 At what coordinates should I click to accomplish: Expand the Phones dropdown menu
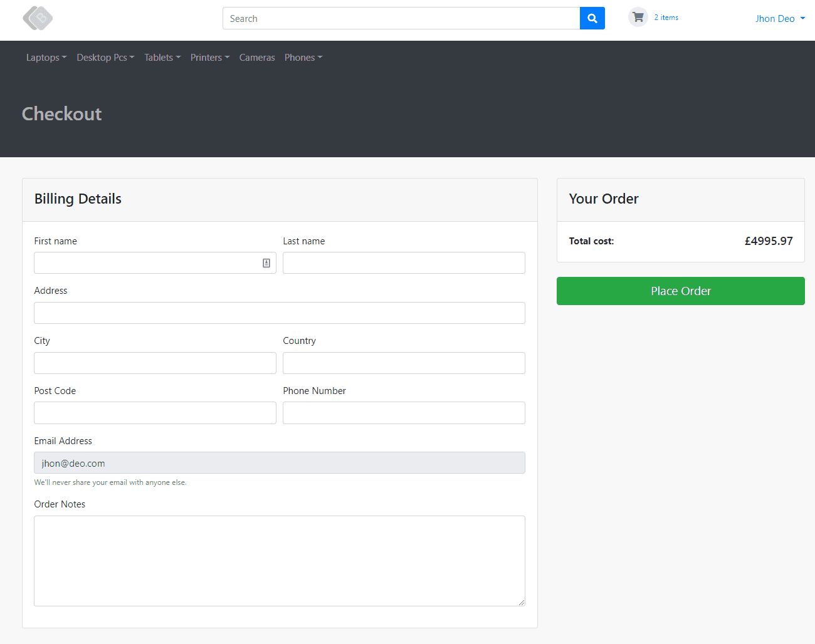click(303, 57)
